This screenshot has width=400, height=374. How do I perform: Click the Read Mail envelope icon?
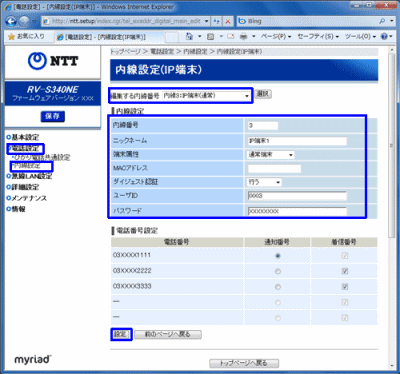point(231,37)
